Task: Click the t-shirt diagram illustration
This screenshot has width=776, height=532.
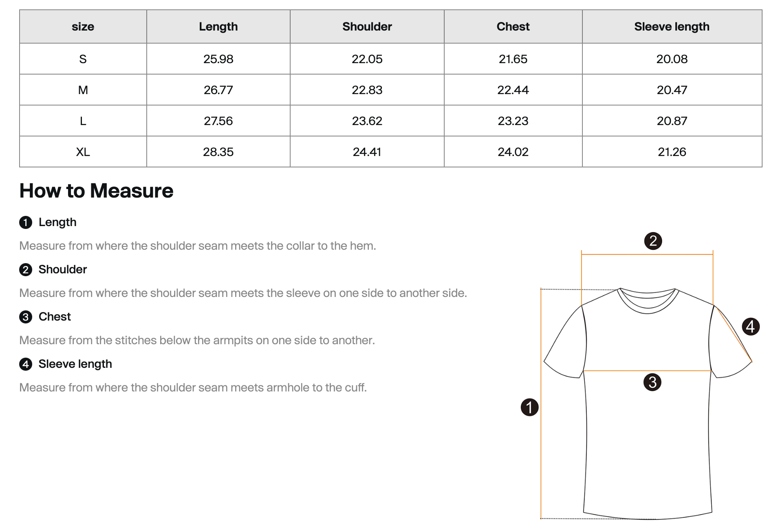Action: tap(648, 403)
